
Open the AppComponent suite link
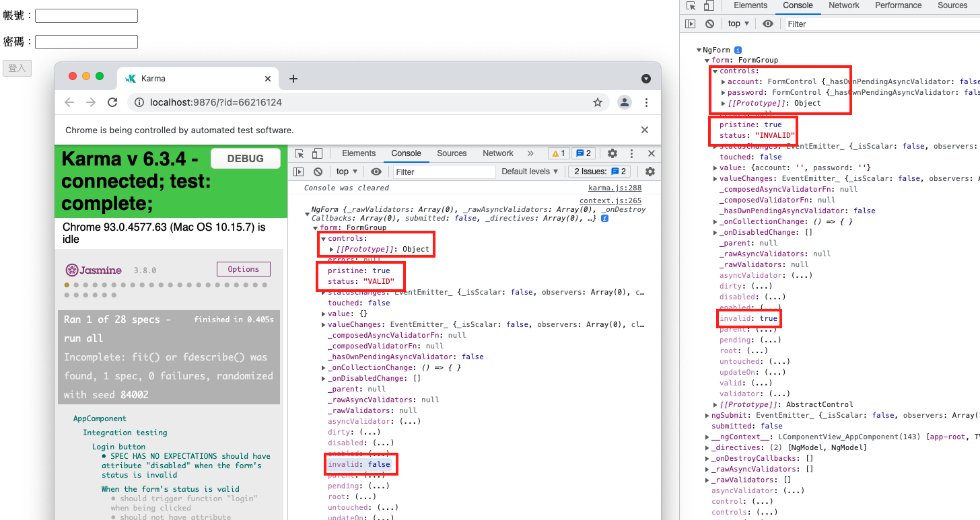coord(100,418)
